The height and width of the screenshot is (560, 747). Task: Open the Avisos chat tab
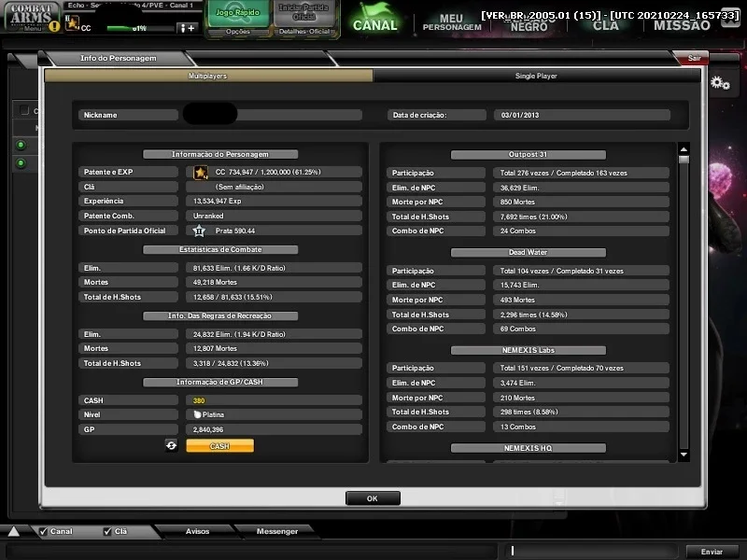tap(197, 531)
